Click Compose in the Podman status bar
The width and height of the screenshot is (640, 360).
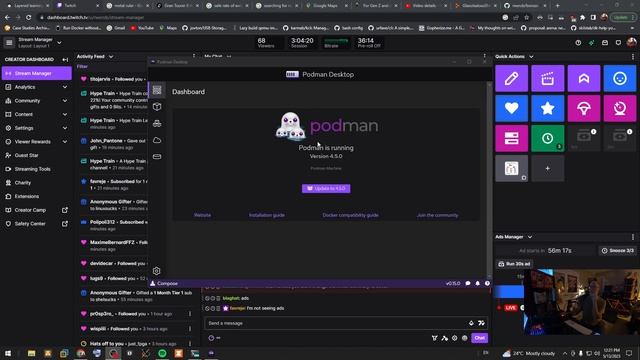(164, 283)
